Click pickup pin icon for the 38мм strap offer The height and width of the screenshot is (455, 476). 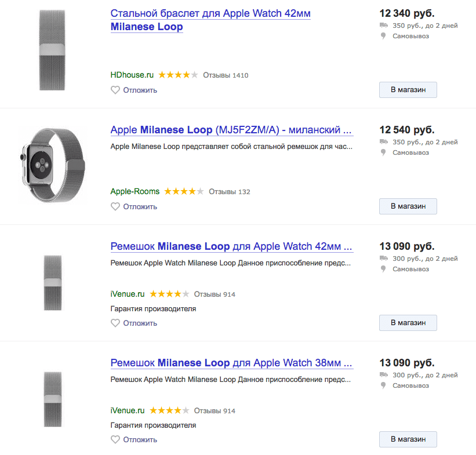383,385
